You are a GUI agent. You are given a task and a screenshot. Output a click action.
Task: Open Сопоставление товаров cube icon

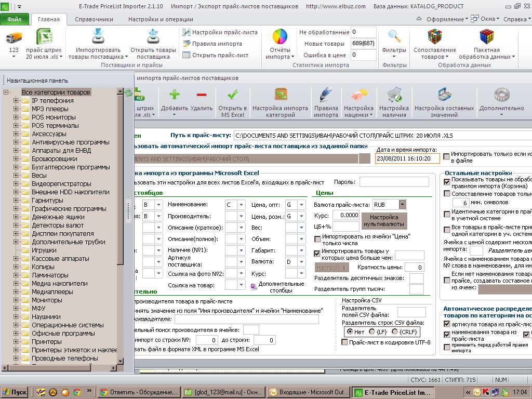pyautogui.click(x=435, y=37)
